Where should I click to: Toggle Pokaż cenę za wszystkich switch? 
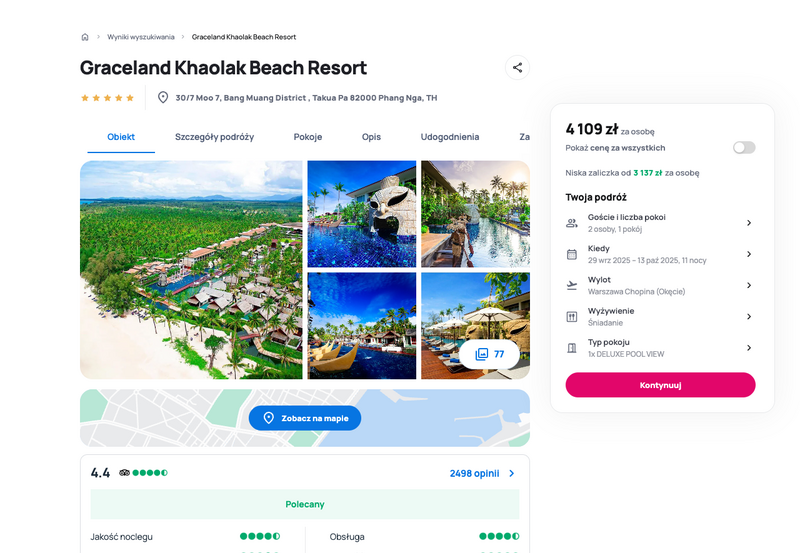tap(744, 148)
